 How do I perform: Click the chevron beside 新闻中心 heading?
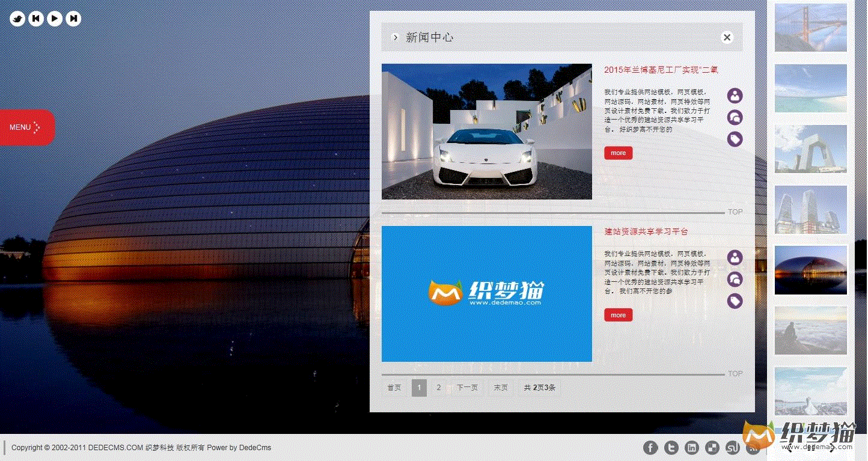[395, 37]
